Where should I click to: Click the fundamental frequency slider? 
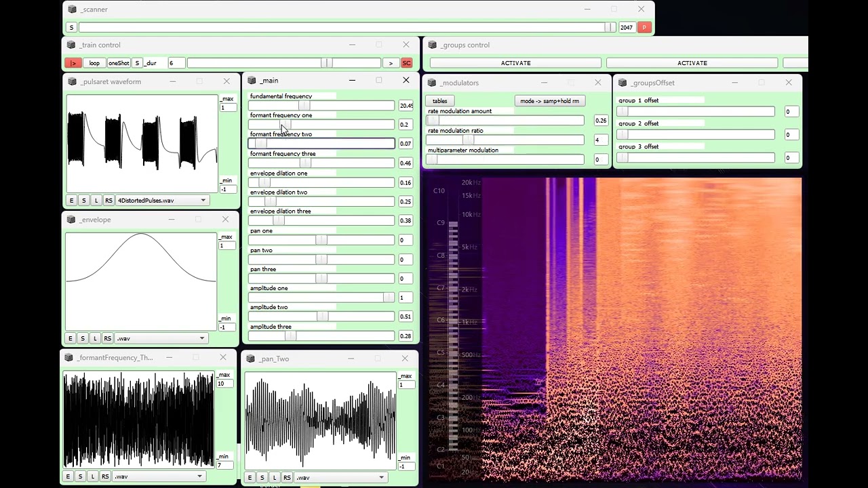321,106
